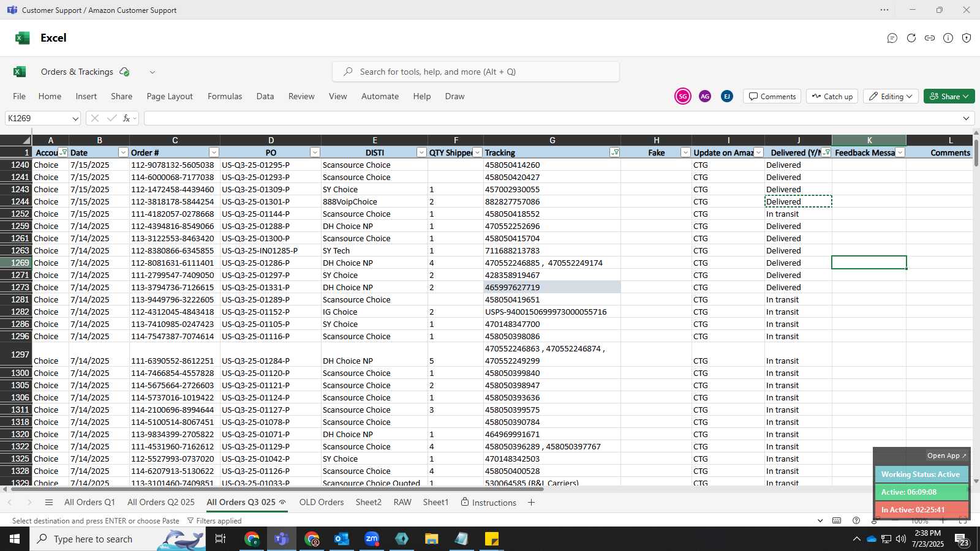Click the shield icon in Teams header
The image size is (980, 551).
coord(967,38)
